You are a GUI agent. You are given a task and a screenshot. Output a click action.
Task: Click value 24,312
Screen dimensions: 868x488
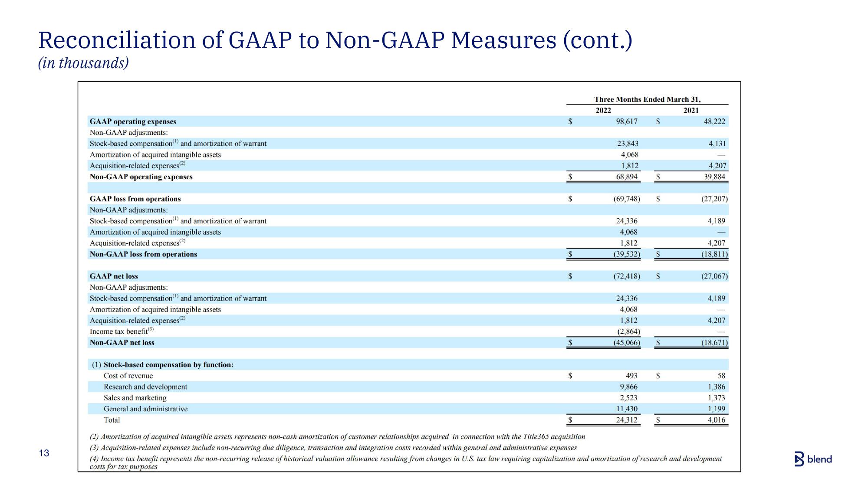627,420
